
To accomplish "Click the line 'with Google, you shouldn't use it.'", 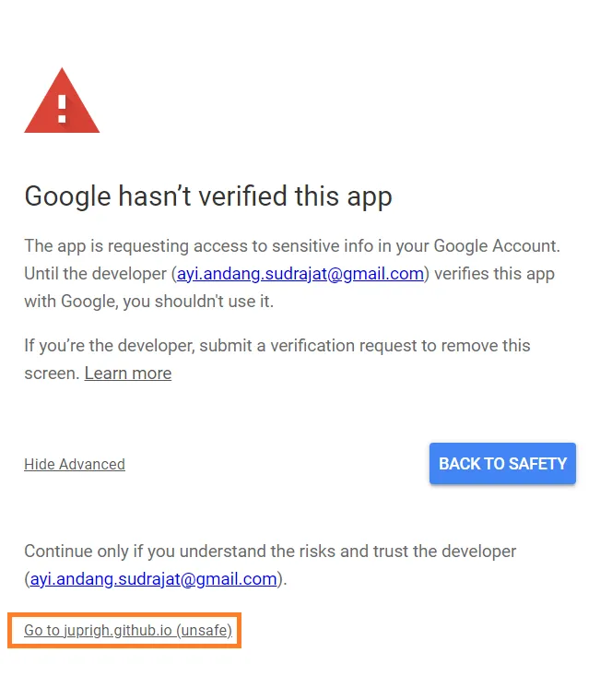I will point(149,302).
